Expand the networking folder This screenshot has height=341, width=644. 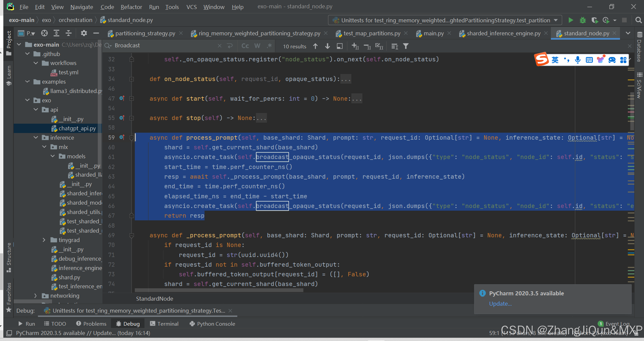[x=36, y=296]
